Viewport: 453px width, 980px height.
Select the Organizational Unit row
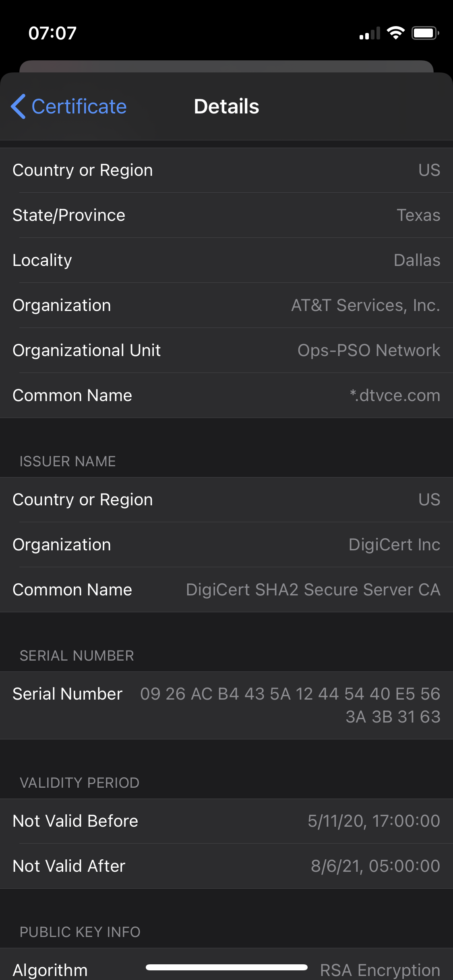pyautogui.click(x=226, y=350)
